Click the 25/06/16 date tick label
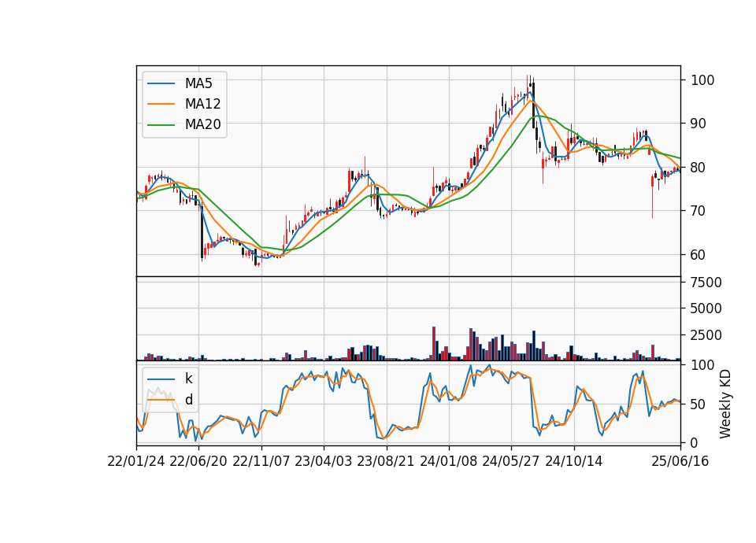This screenshot has height=543, width=756. click(x=680, y=461)
